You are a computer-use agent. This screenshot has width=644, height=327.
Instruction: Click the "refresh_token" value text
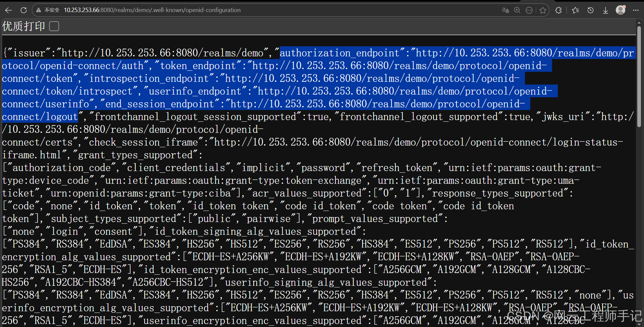[397, 168]
